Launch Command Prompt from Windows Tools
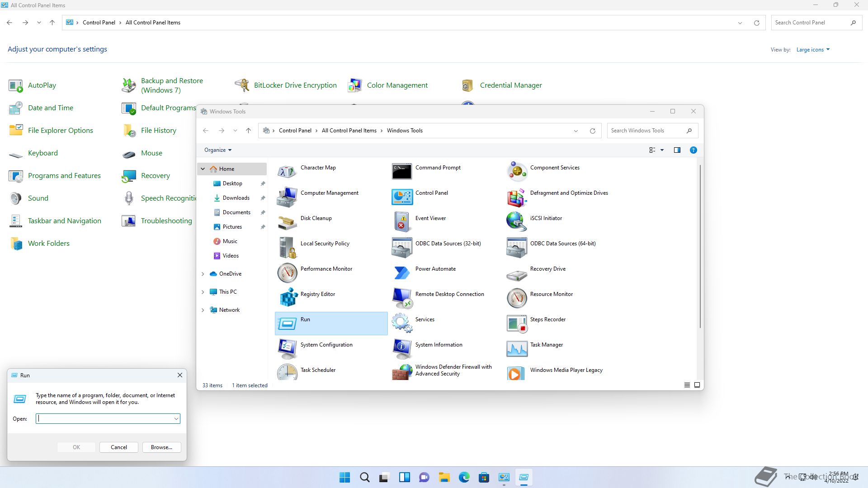 pyautogui.click(x=402, y=172)
